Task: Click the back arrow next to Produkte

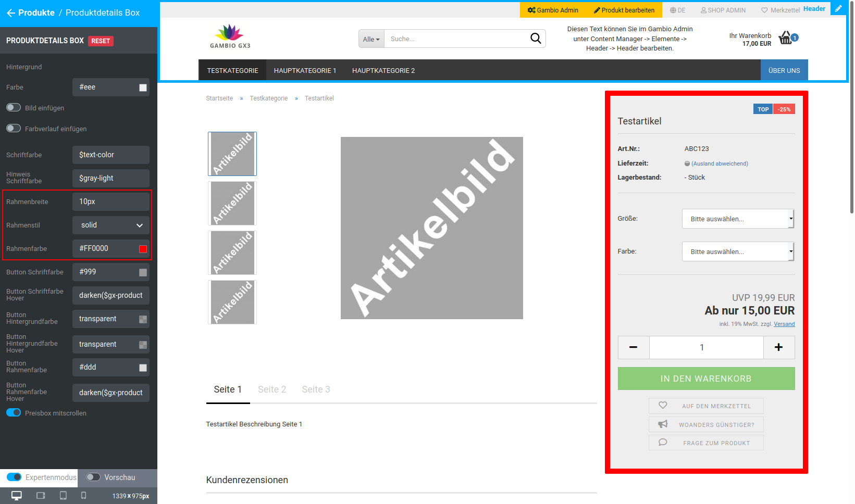Action: coord(11,12)
